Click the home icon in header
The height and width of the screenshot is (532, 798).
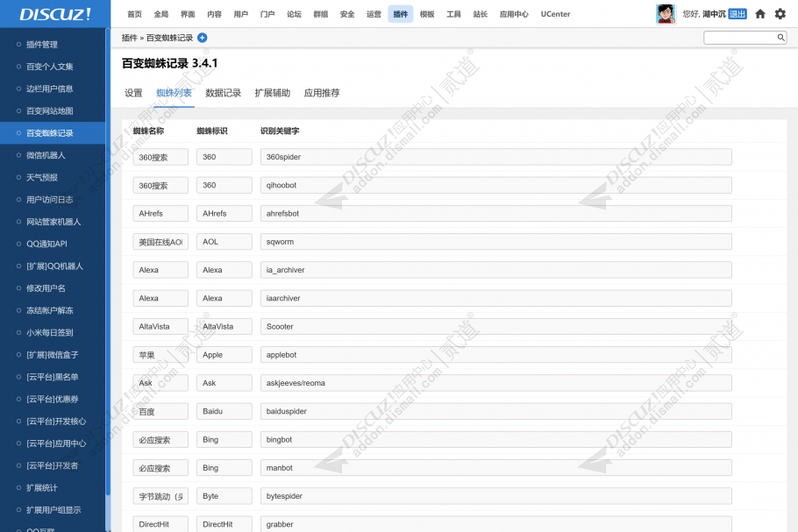[759, 14]
